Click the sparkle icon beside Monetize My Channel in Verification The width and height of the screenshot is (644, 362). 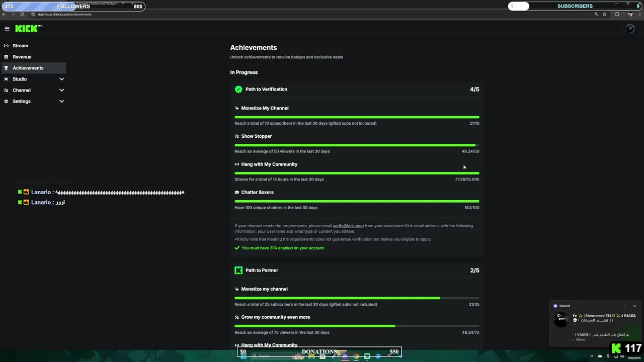coord(237,108)
